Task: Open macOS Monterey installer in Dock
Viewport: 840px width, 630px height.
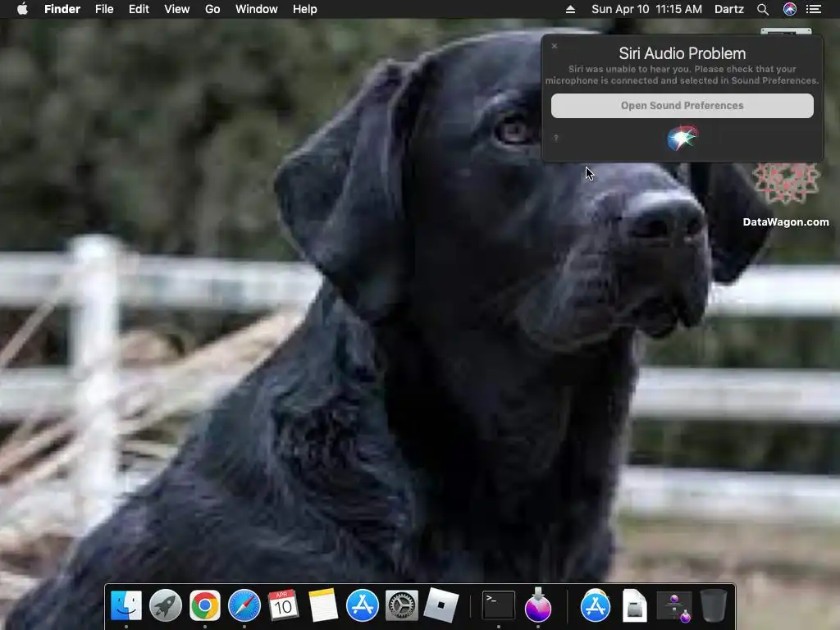Action: (538, 605)
